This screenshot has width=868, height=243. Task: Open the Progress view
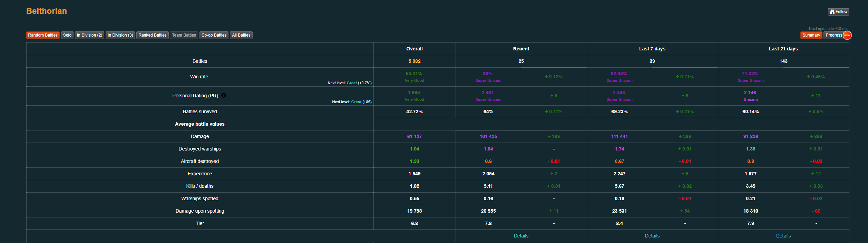click(833, 35)
